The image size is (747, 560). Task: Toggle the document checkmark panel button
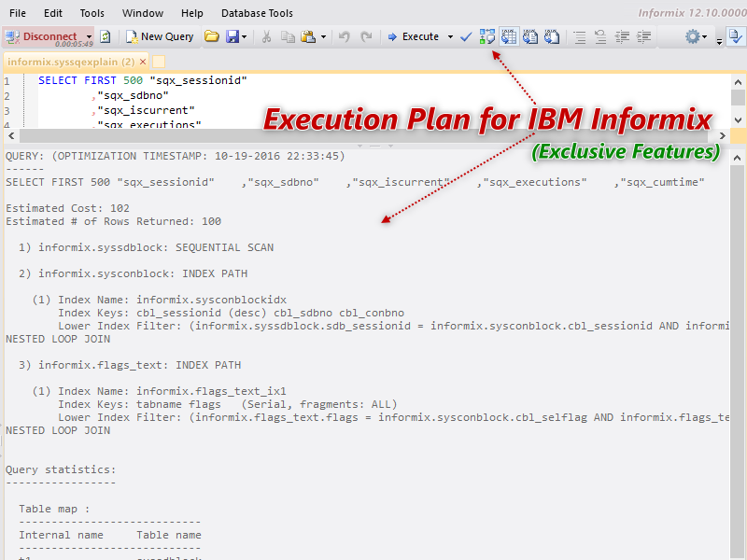736,36
